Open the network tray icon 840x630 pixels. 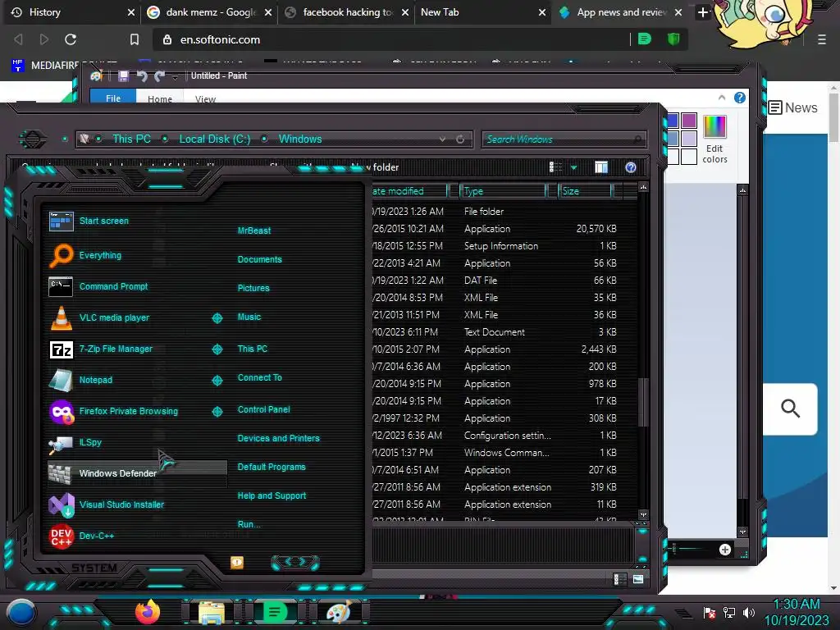point(729,613)
